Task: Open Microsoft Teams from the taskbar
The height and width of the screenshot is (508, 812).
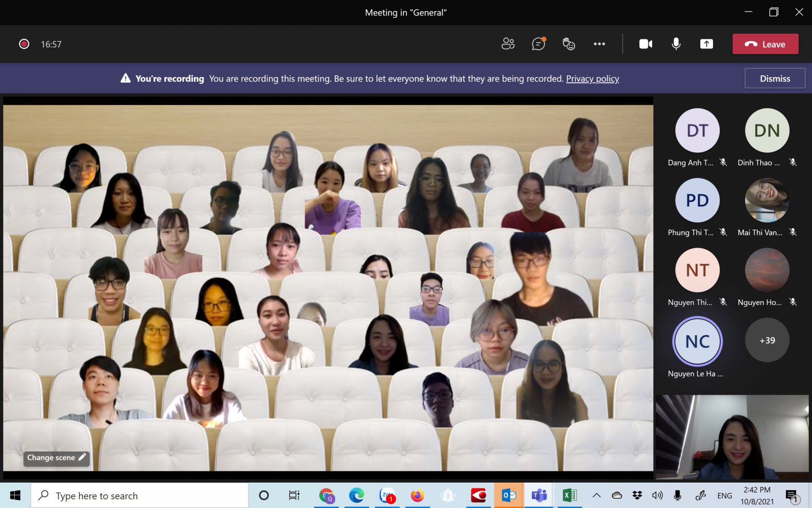Action: pyautogui.click(x=539, y=495)
